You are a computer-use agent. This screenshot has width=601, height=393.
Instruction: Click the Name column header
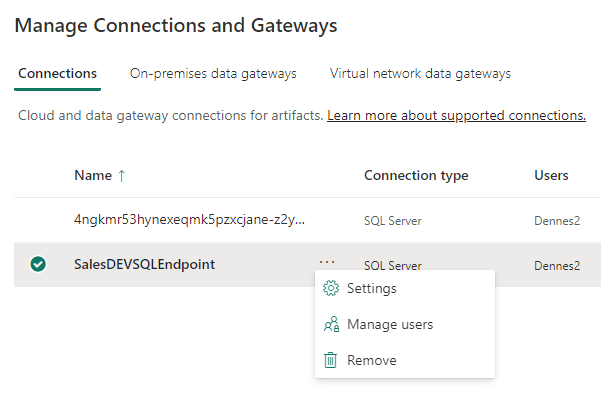tap(93, 176)
